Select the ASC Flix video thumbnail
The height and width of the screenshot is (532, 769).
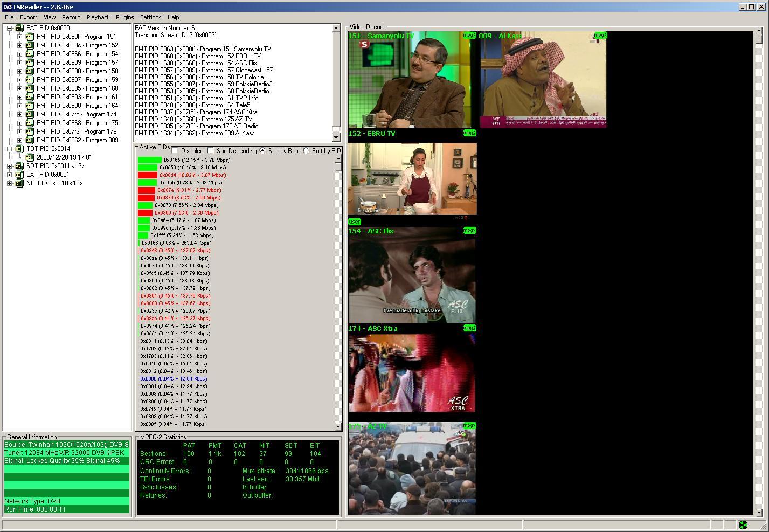(412, 275)
